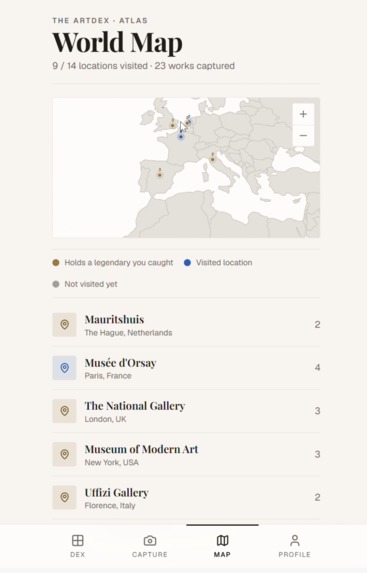Click the 'Visited location' legend label
The height and width of the screenshot is (573, 367).
pyautogui.click(x=224, y=263)
